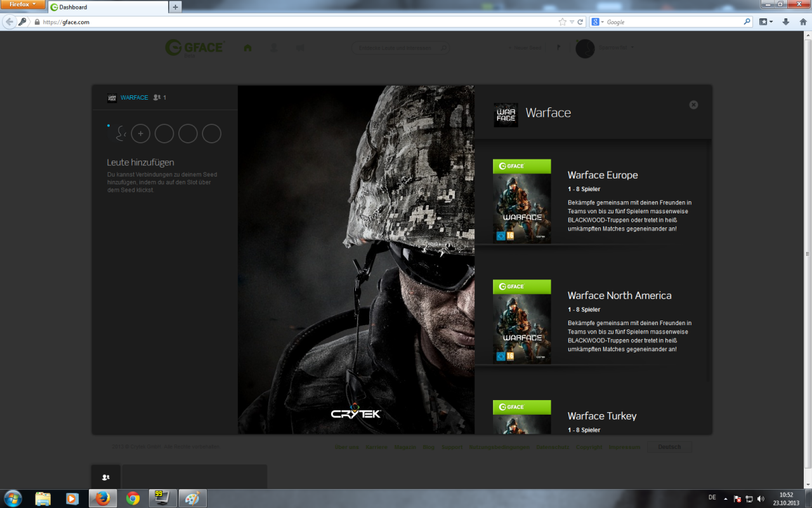Click the friends chat tab icon
The image size is (812, 508).
click(105, 477)
